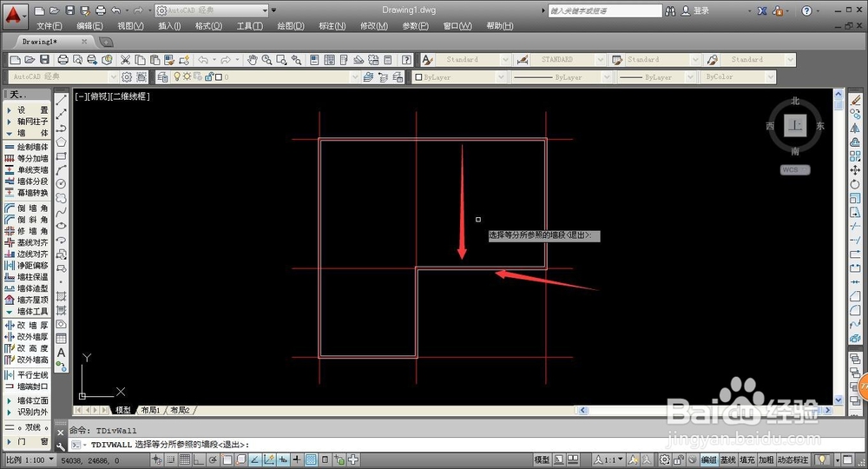868x469 pixels.
Task: Select the Line draw tool
Action: [x=62, y=99]
